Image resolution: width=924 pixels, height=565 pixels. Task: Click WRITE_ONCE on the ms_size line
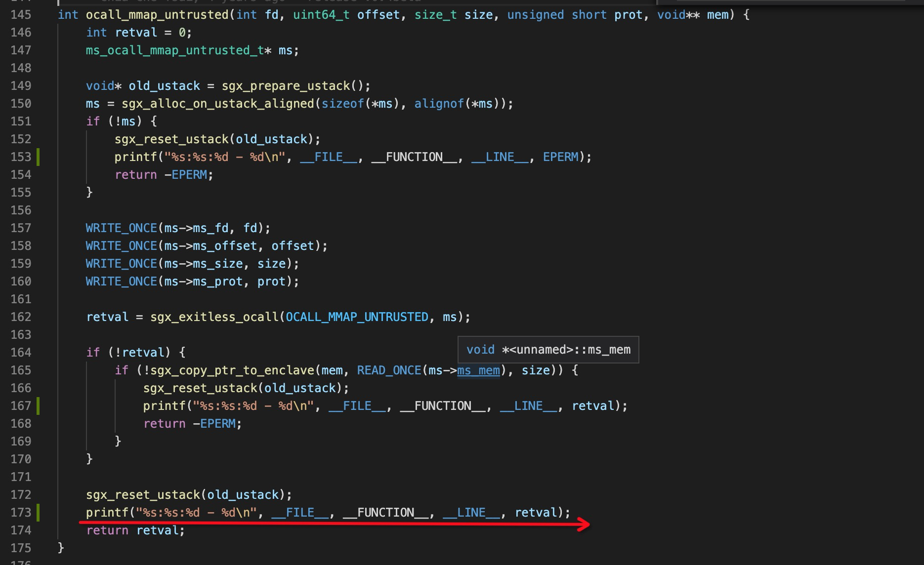122,264
